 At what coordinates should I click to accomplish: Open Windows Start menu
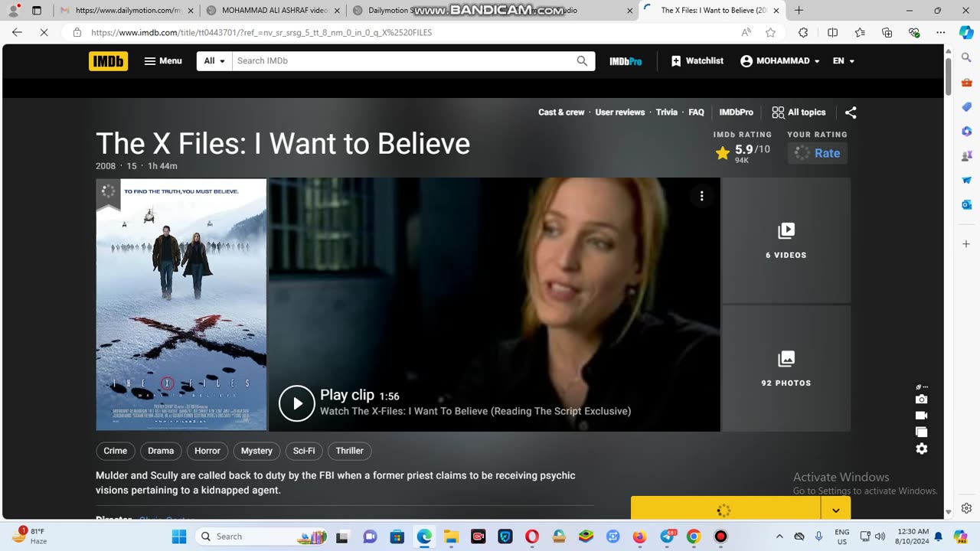[179, 536]
